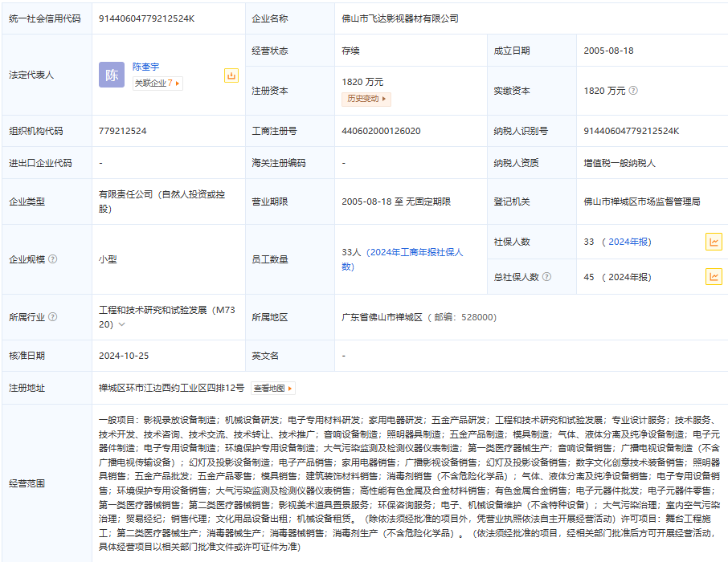Click help icon next to 所属行业

(x=53, y=316)
